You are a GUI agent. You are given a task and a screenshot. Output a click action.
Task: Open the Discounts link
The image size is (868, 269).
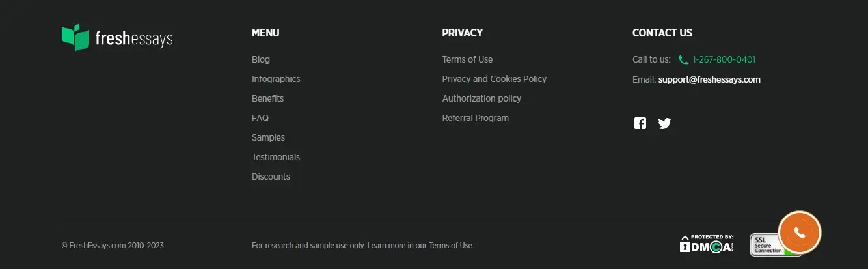271,177
